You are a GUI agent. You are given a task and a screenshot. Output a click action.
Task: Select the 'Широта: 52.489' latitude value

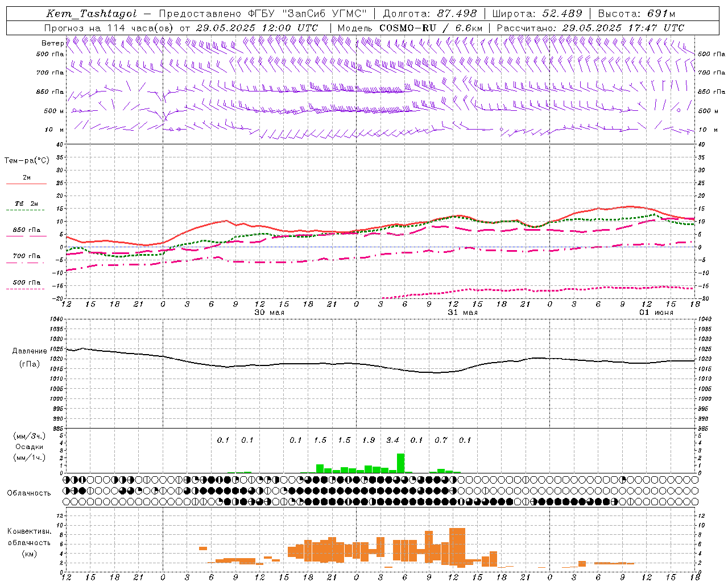(x=537, y=14)
